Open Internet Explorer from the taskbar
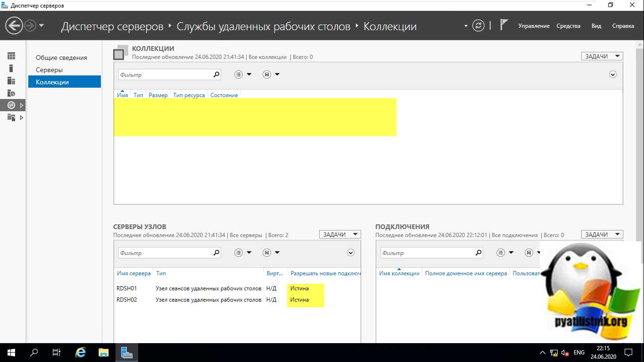Viewport: 644px width, 362px height. [x=81, y=352]
